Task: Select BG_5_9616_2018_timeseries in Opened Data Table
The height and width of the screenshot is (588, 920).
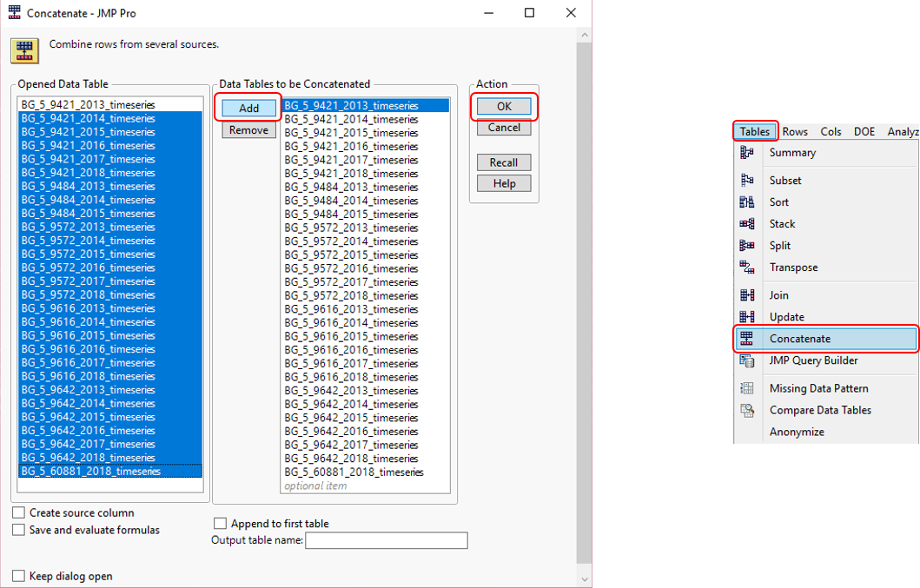Action: [111, 376]
